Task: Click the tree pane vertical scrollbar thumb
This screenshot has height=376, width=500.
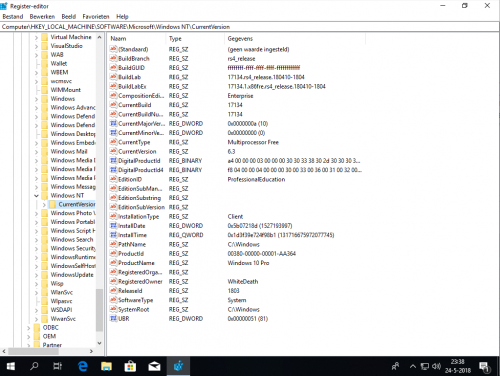Action: tap(99, 310)
